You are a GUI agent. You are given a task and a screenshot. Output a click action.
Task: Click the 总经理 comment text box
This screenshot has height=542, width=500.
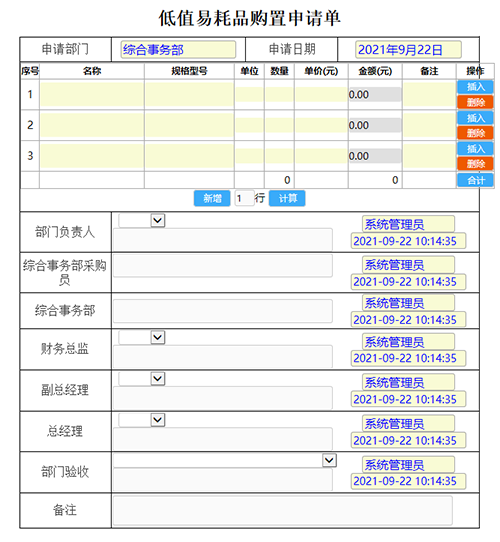point(223,439)
